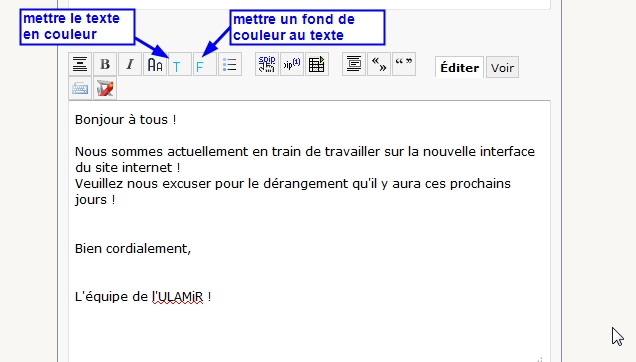Image resolution: width=636 pixels, height=362 pixels.
Task: Click the T text color icon
Action: pos(180,64)
